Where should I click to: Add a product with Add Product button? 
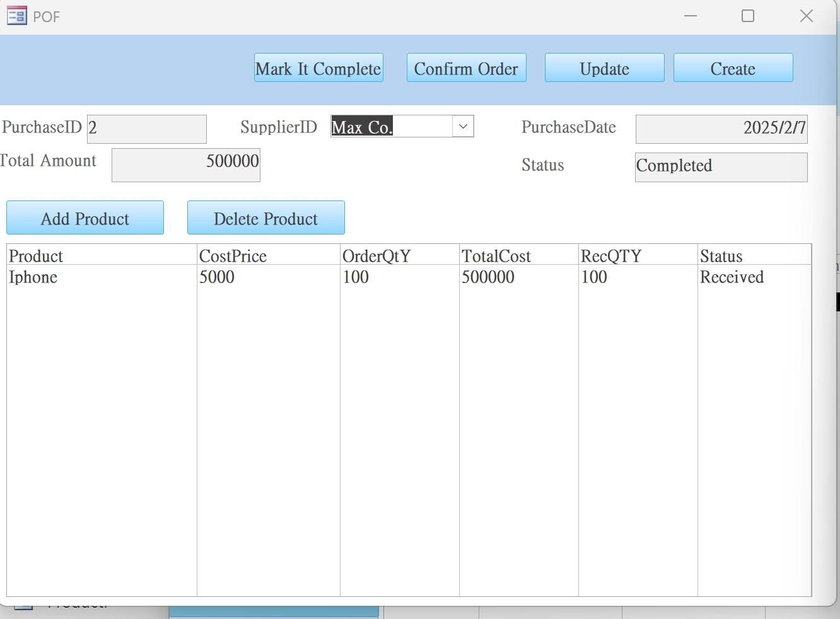click(85, 218)
